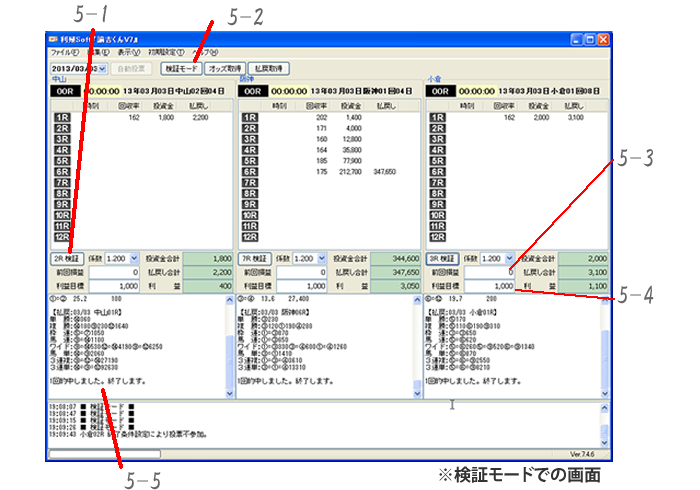Click the 検証モード button
This screenshot has width=700, height=490.
(x=180, y=69)
